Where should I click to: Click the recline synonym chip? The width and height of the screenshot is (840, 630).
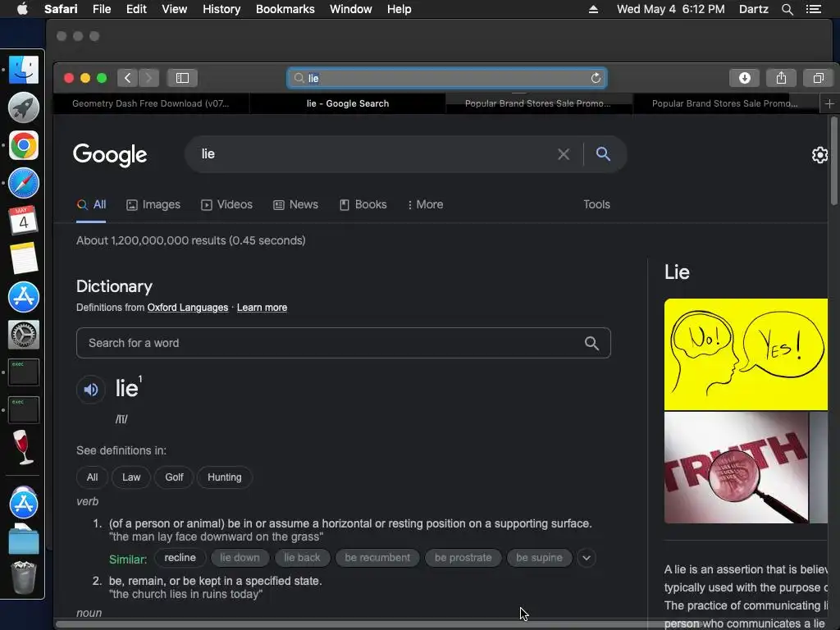[180, 558]
